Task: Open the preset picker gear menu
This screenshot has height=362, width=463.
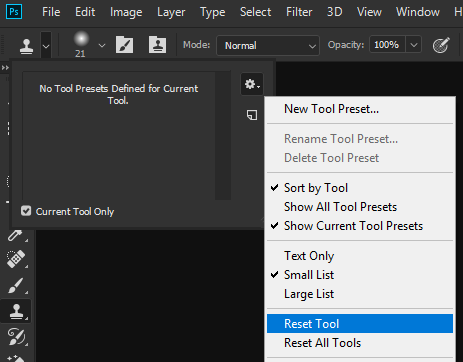Action: click(252, 84)
